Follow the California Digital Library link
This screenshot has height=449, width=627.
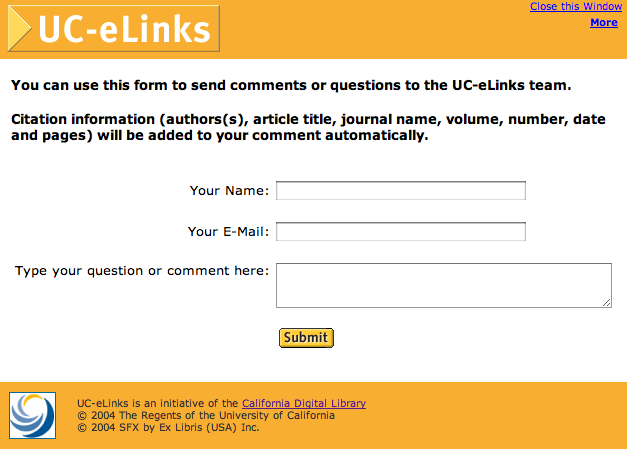(304, 403)
